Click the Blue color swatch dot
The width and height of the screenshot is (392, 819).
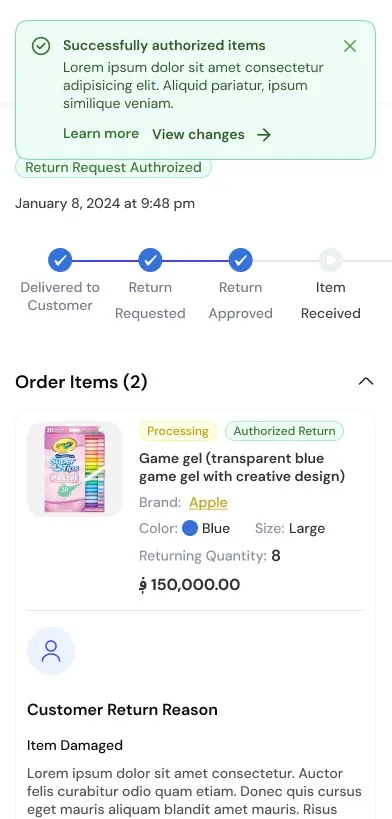pyautogui.click(x=190, y=529)
